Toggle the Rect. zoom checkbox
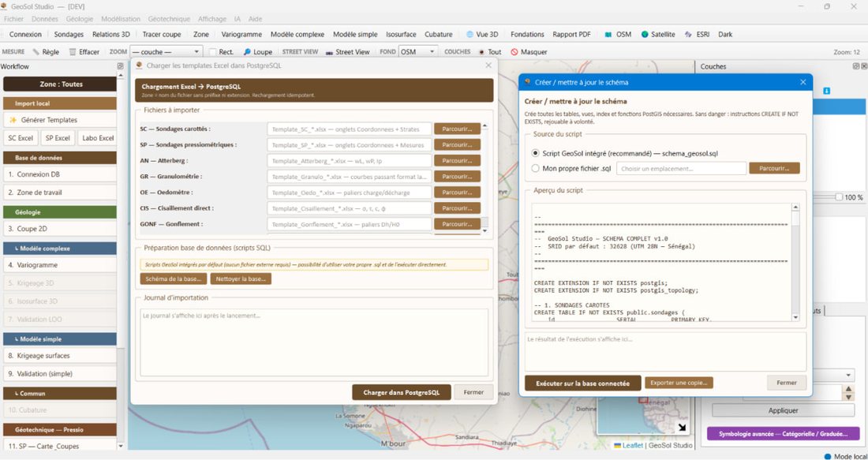 pos(212,52)
